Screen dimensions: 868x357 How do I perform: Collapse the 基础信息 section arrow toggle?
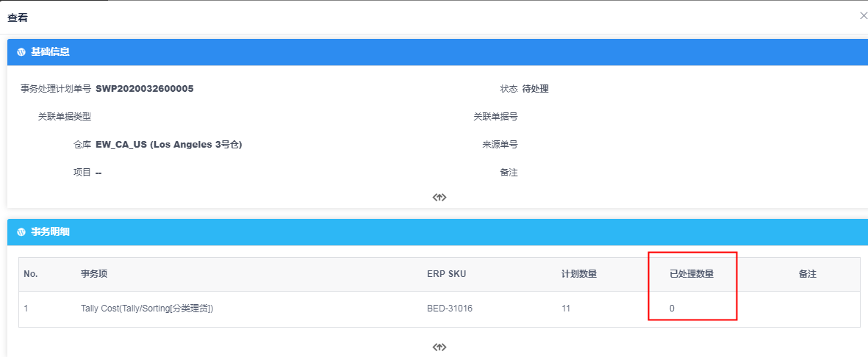click(x=439, y=197)
